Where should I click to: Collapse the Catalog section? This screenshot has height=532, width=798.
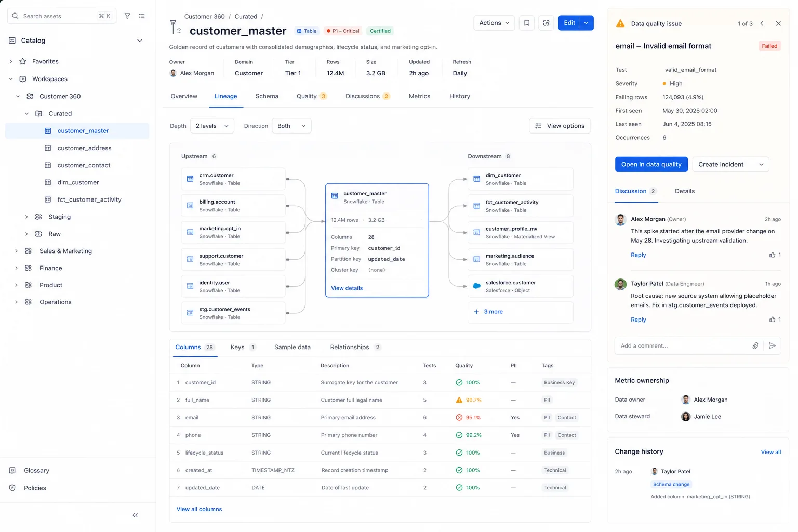[x=140, y=41]
